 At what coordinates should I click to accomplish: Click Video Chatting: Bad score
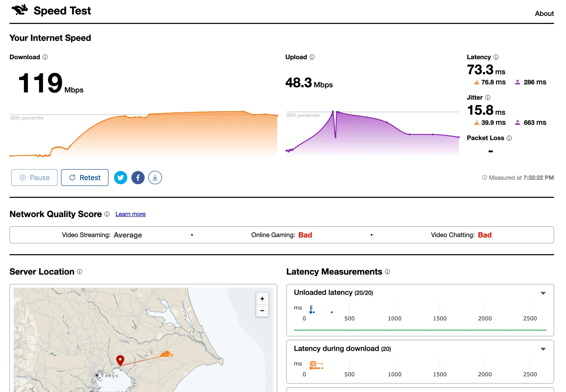click(x=461, y=235)
